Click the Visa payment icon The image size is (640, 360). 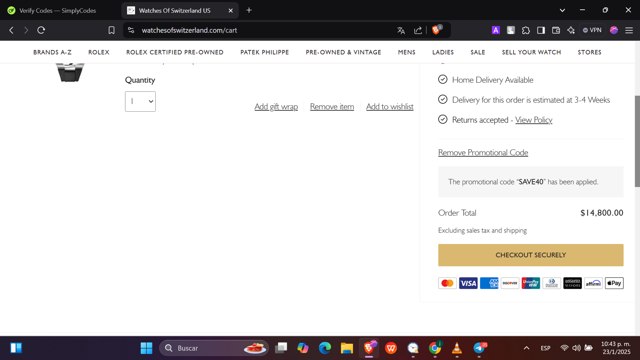[468, 283]
